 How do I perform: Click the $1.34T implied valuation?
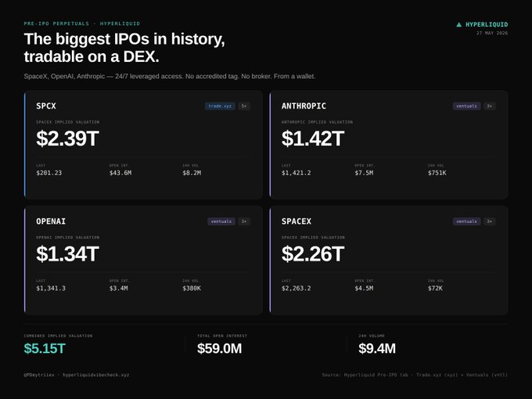67,253
